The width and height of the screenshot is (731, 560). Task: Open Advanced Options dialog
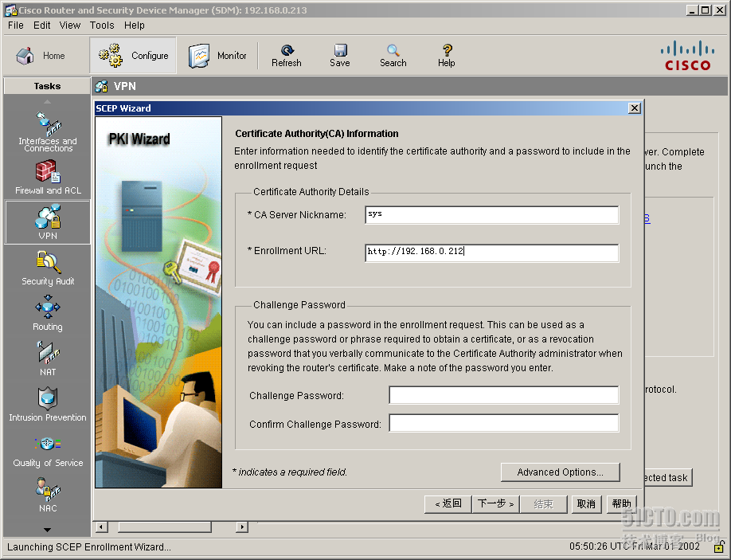click(x=561, y=472)
